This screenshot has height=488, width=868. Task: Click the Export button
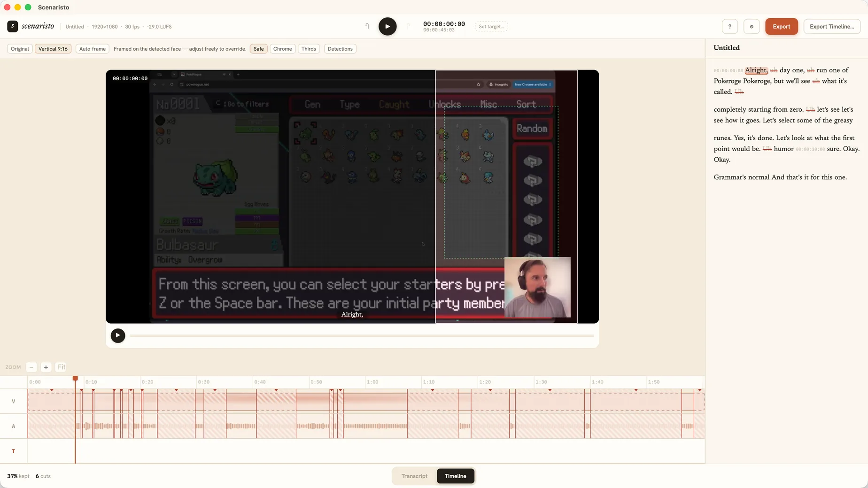tap(782, 26)
